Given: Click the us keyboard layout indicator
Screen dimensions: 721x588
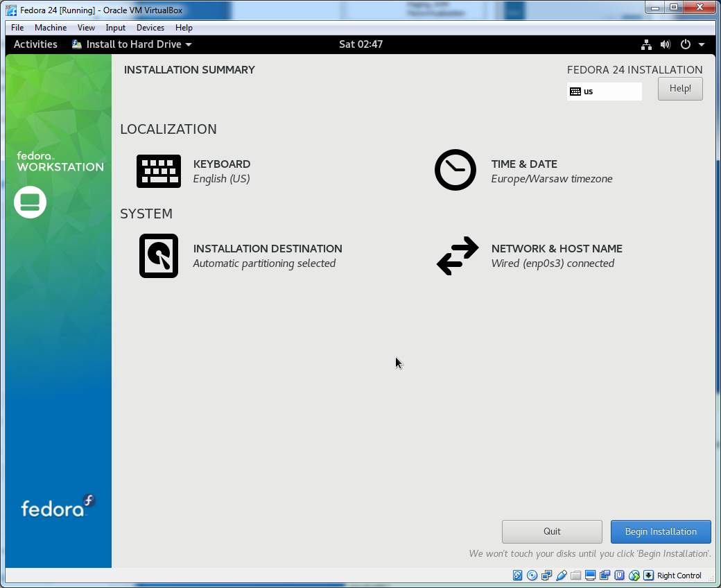Looking at the screenshot, I should pos(605,91).
